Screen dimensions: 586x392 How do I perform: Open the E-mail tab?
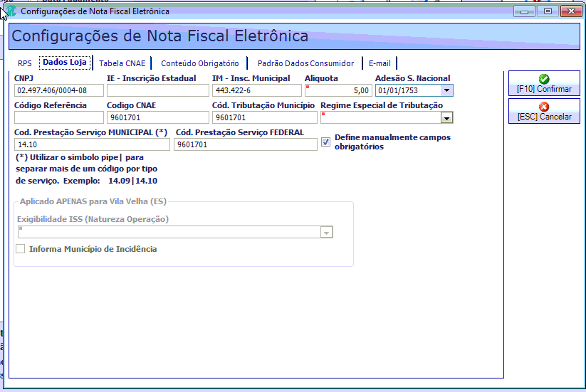point(380,63)
